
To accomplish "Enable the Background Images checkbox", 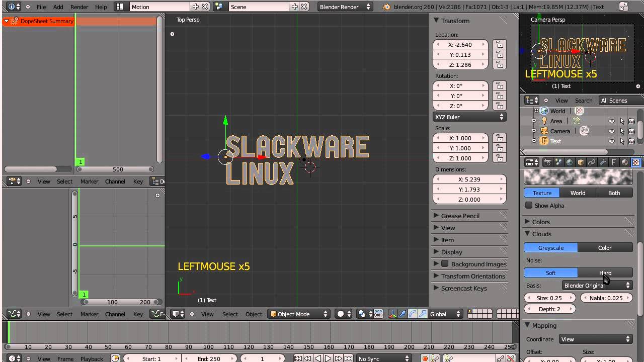I will click(445, 263).
